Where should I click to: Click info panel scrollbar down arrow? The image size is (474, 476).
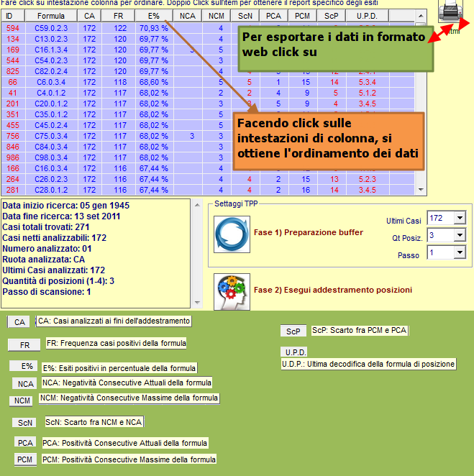point(197,303)
